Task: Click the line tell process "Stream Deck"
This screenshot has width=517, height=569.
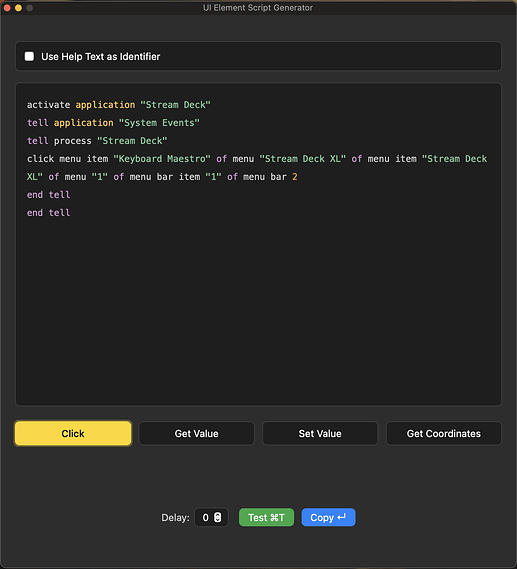Action: [97, 141]
